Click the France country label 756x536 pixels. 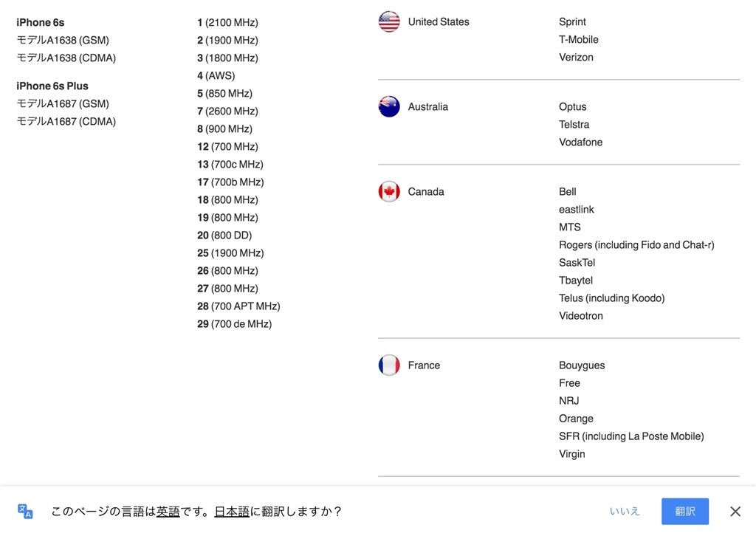[x=424, y=365]
